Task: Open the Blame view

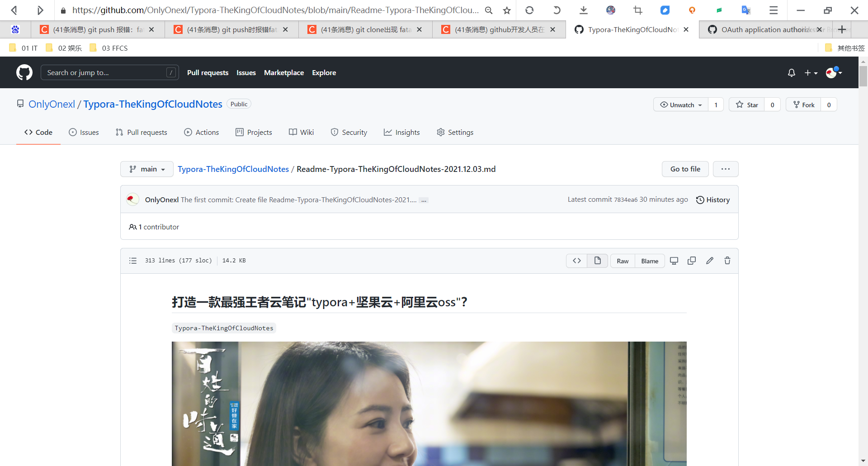Action: tap(650, 261)
